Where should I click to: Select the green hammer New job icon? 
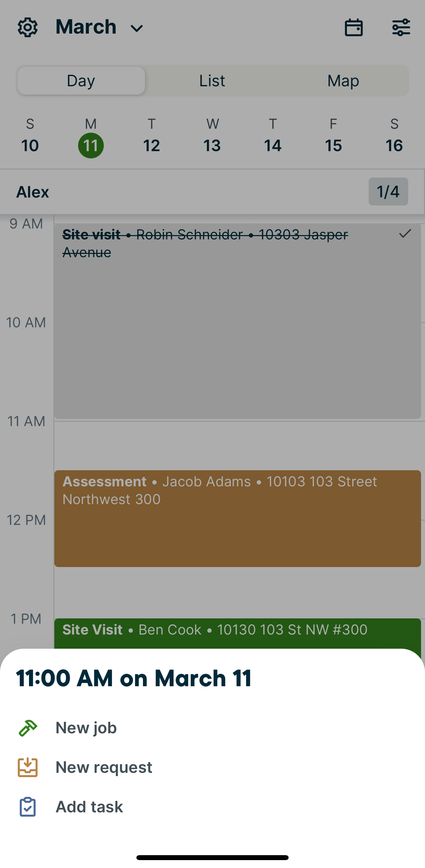click(28, 727)
